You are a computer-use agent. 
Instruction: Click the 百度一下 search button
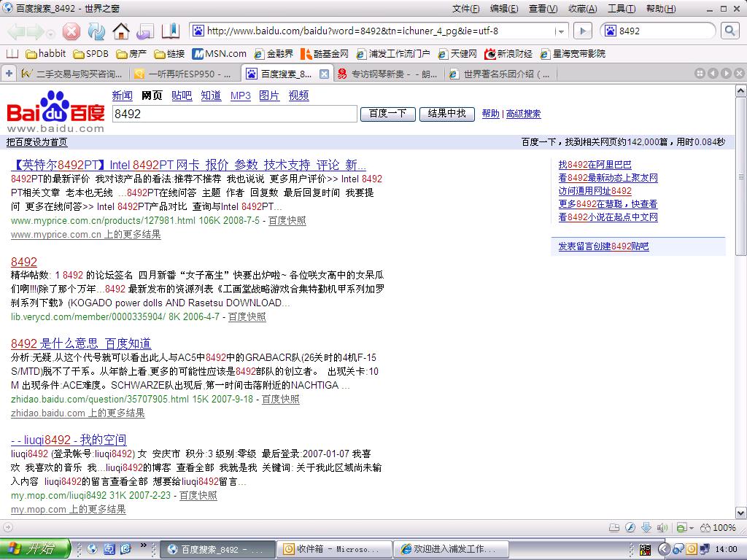[x=388, y=114]
